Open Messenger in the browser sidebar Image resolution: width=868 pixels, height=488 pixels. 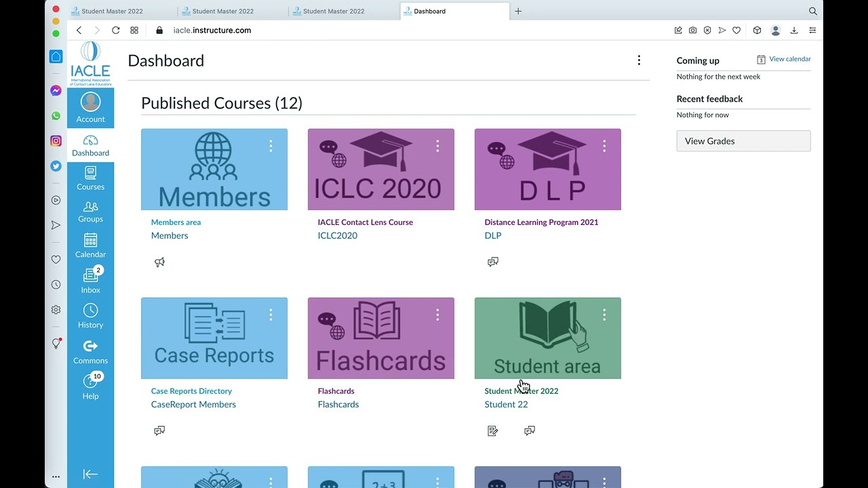click(x=56, y=91)
